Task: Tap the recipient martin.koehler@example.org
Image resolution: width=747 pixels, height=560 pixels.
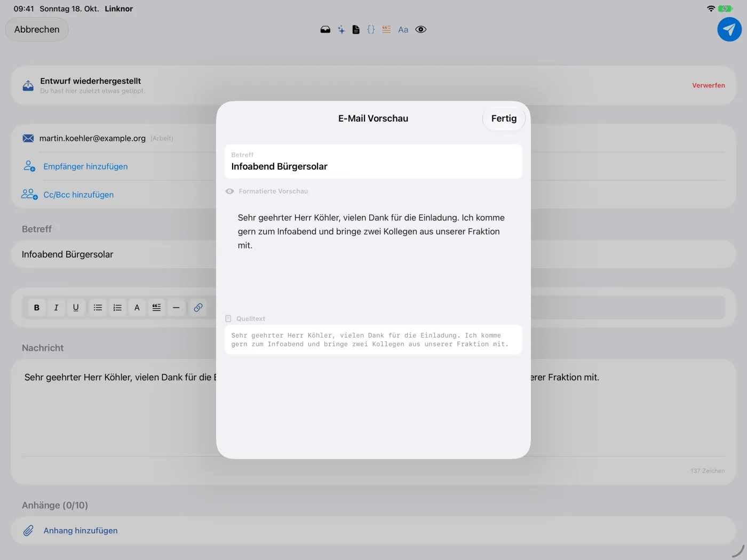Action: point(92,138)
